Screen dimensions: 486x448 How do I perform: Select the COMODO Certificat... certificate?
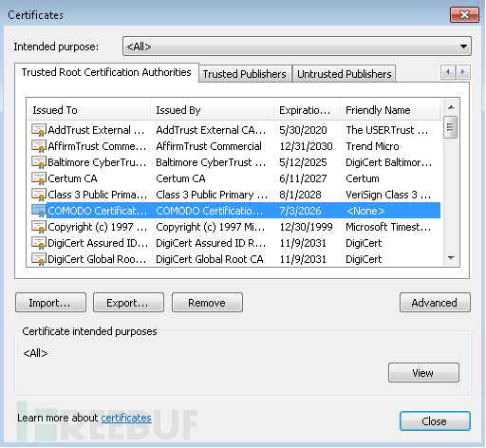(x=97, y=211)
